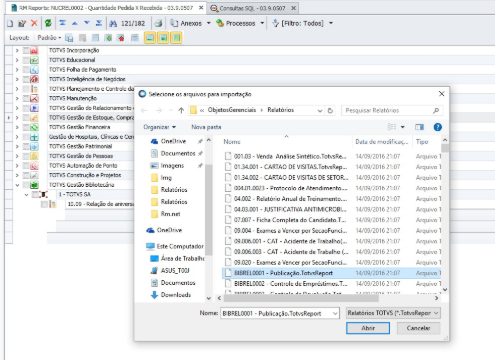Switch to RM Reports NUCREL0002 tab
This screenshot has height=360, width=495.
point(106,8)
